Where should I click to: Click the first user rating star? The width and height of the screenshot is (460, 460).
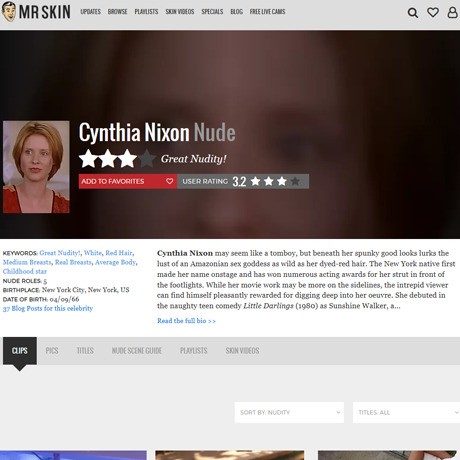click(256, 181)
